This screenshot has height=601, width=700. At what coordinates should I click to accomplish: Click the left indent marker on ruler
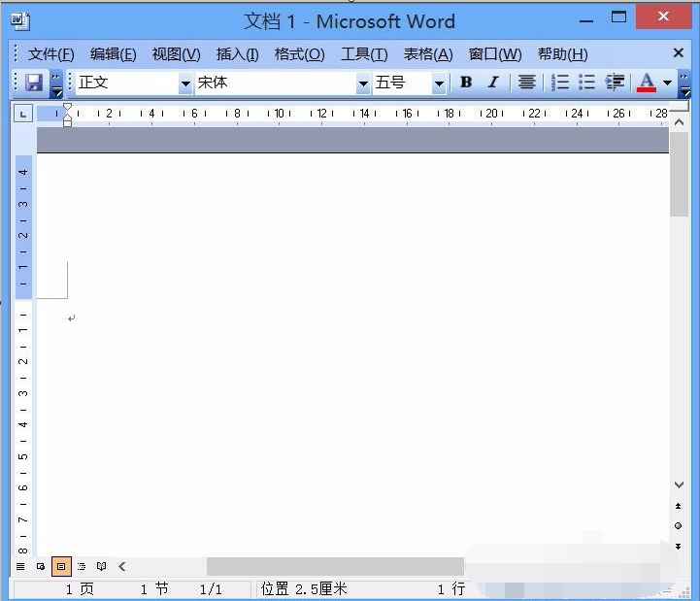(x=67, y=122)
